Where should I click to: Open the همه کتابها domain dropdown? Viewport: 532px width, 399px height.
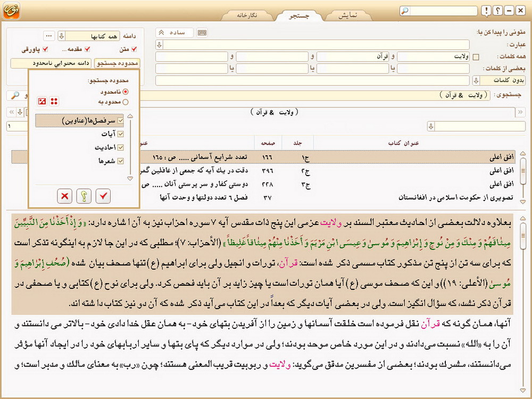[x=61, y=36]
